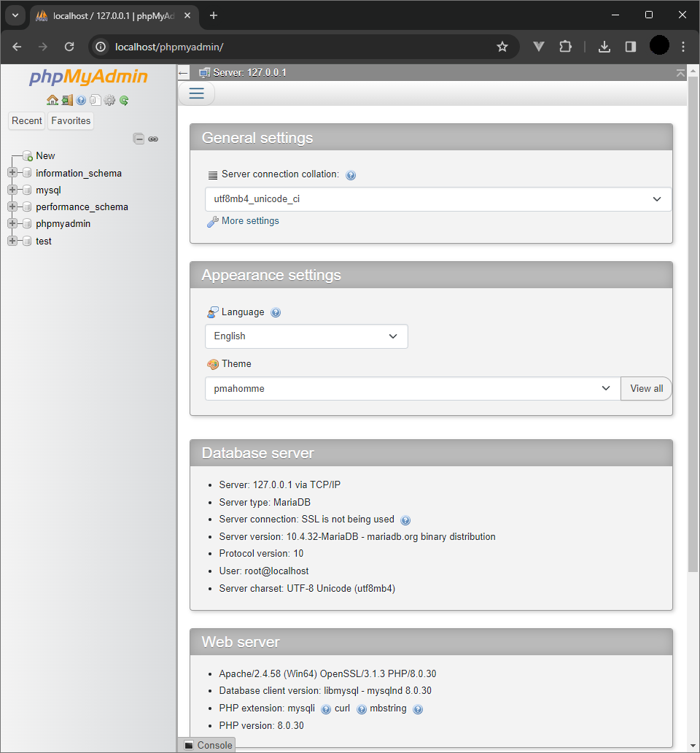Open help icon after curl extension

pos(362,709)
